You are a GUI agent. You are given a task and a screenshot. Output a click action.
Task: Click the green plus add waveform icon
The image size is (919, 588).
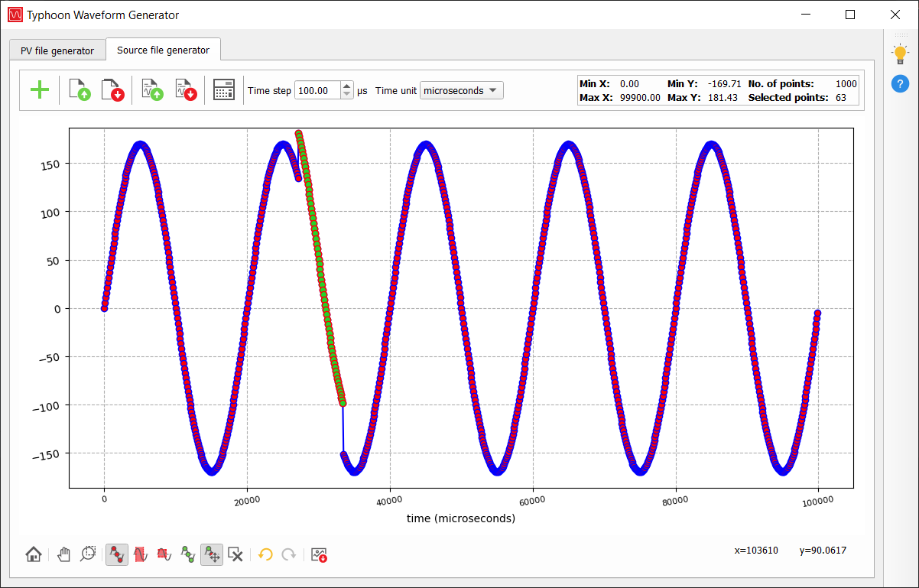click(40, 90)
